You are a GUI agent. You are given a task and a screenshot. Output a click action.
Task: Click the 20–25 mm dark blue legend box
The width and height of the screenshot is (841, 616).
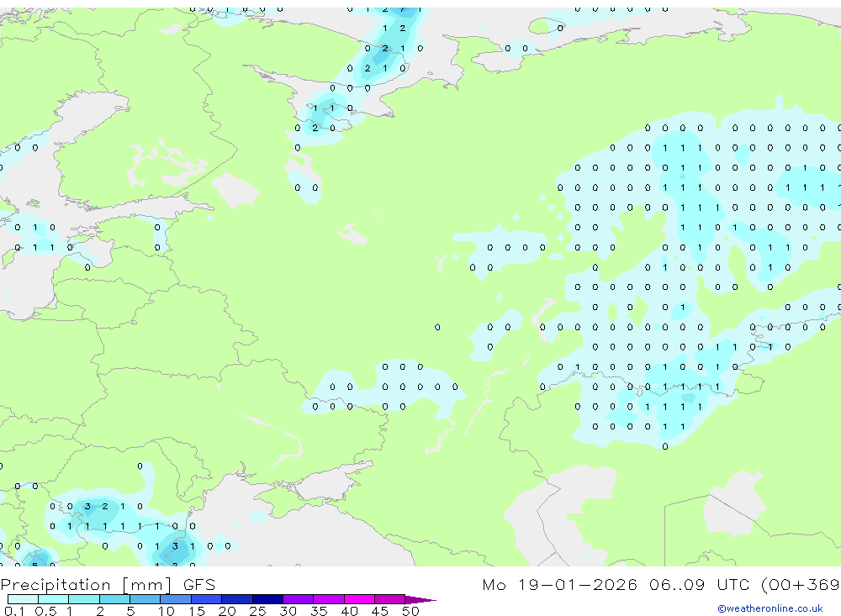237,599
